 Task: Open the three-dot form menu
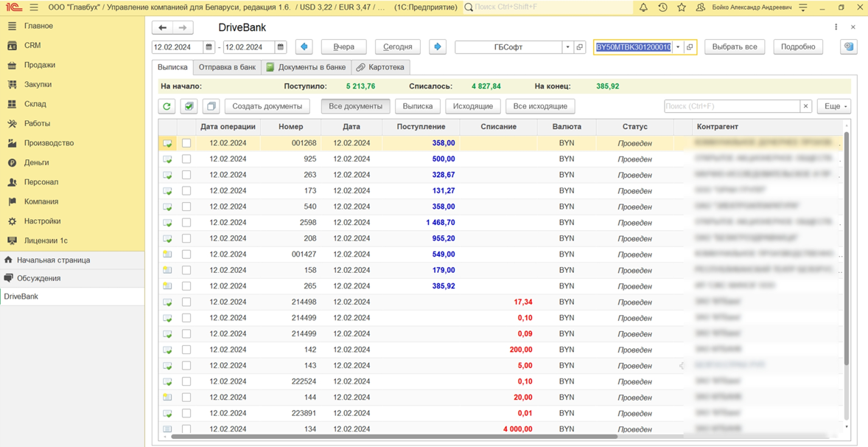point(836,27)
